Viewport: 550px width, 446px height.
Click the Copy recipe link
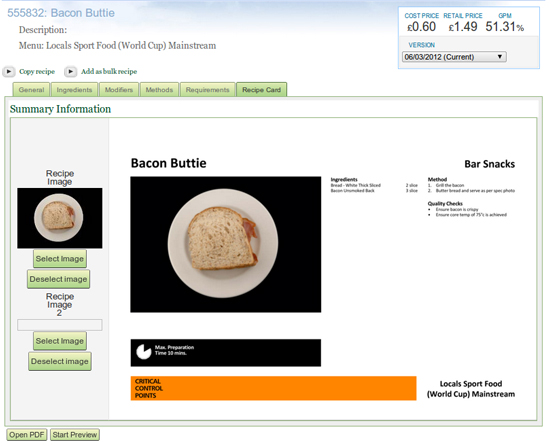(x=37, y=72)
